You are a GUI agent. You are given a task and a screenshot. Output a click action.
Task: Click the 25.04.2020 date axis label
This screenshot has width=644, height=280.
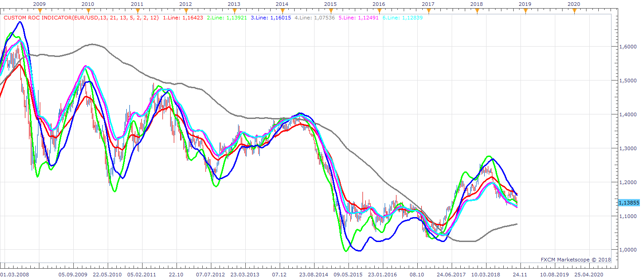(x=588, y=274)
